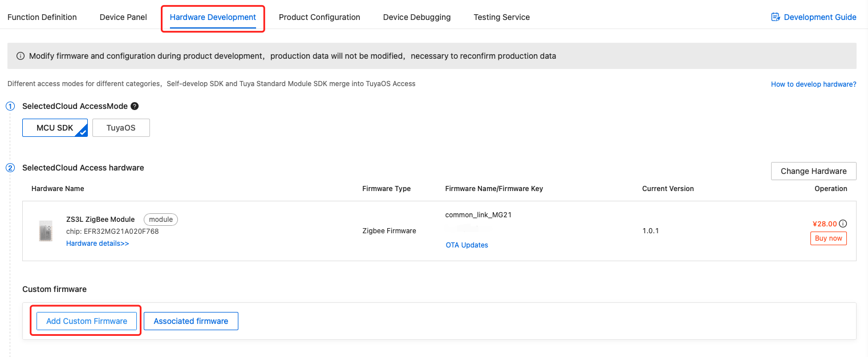
Task: Open the Development Guide document icon
Action: [x=776, y=17]
